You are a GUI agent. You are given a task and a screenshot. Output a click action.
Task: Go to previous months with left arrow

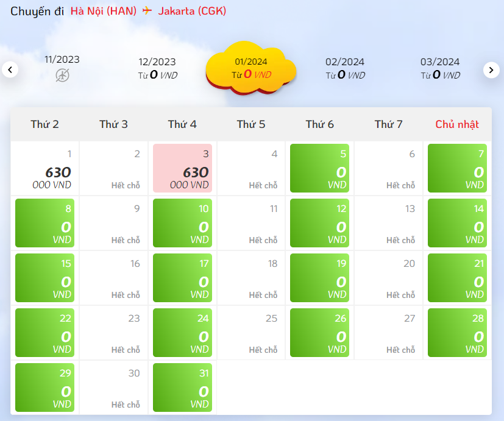(x=10, y=69)
